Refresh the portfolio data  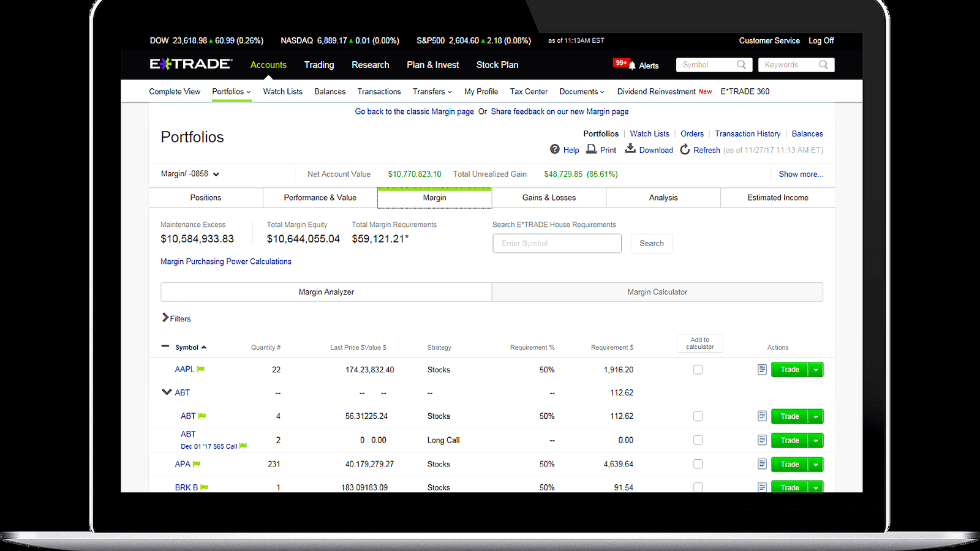pyautogui.click(x=685, y=149)
